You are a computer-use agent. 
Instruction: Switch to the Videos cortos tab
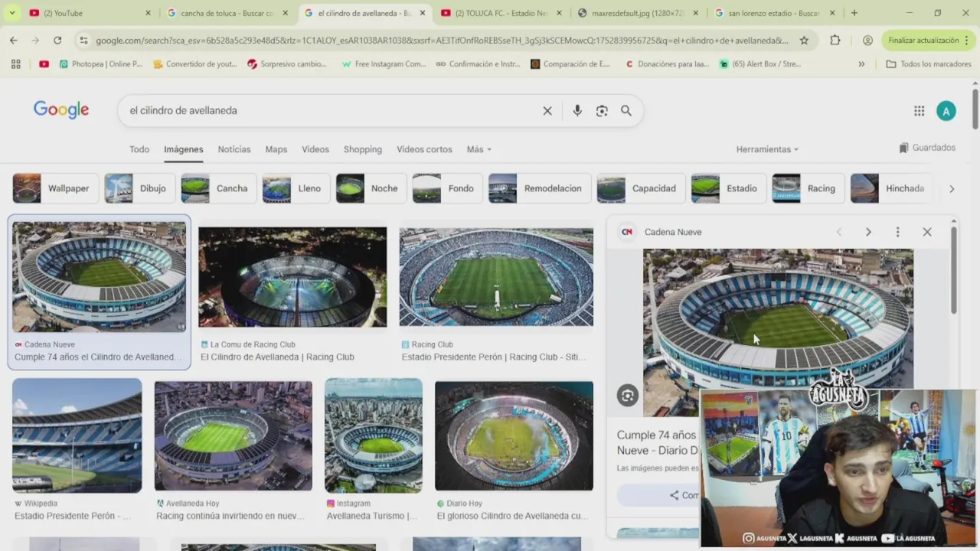point(424,149)
